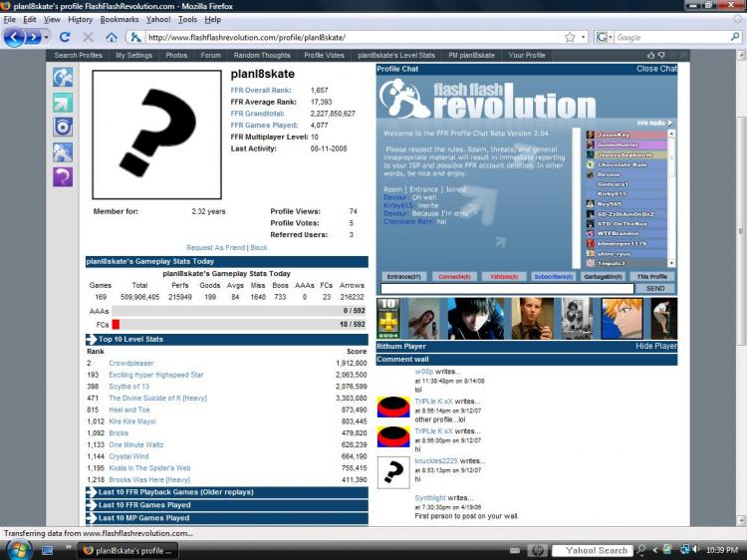Switch to the Entrance chat room tab
This screenshot has height=560, width=747.
(x=403, y=276)
